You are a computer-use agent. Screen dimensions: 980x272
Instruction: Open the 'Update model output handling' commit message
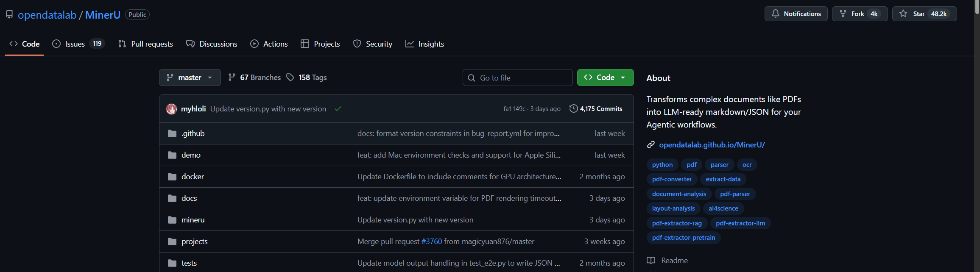[458, 263]
